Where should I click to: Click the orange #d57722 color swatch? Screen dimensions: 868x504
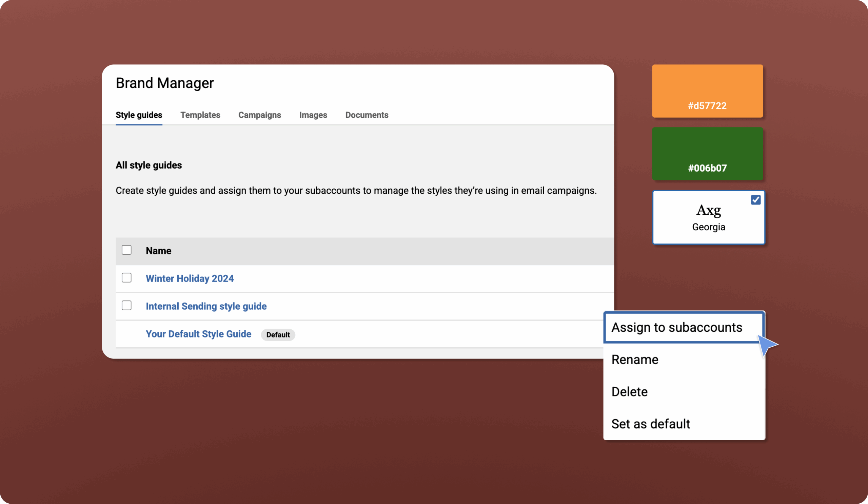[707, 91]
